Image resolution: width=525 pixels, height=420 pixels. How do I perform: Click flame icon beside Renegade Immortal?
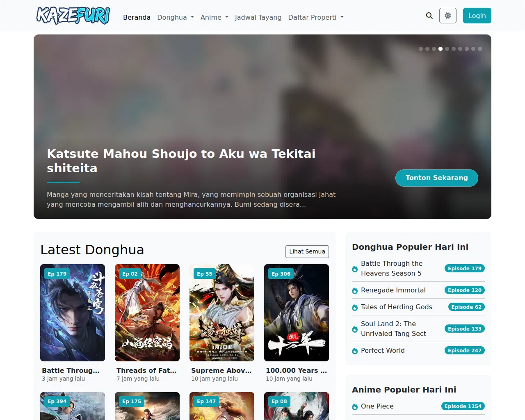pyautogui.click(x=355, y=291)
